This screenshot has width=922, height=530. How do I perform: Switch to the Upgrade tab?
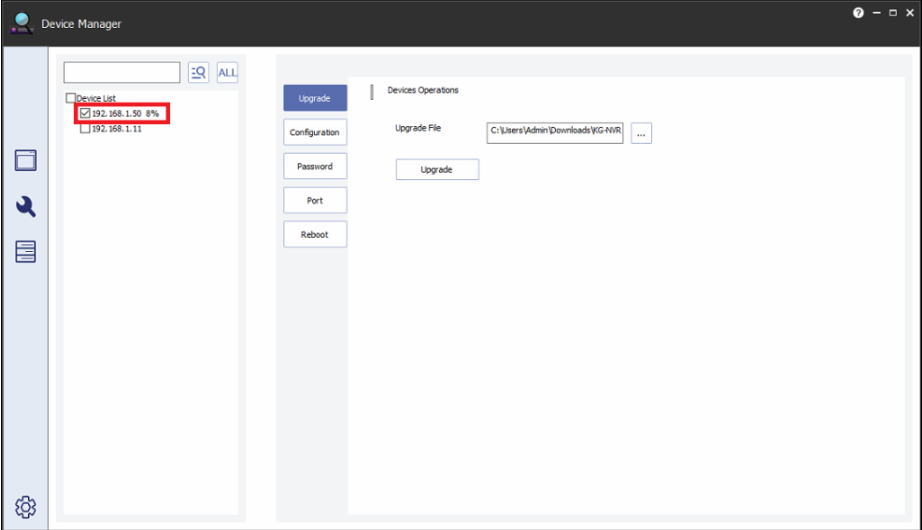coord(315,98)
